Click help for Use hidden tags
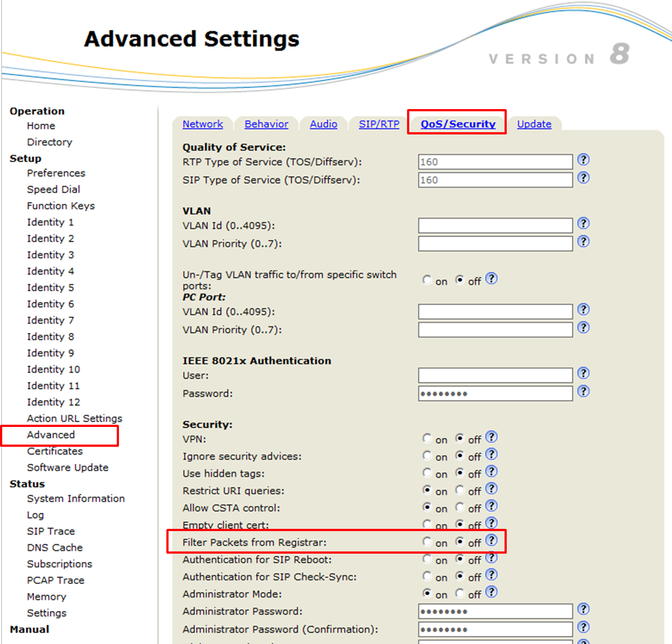Screen dimensions: 672x644 491,472
